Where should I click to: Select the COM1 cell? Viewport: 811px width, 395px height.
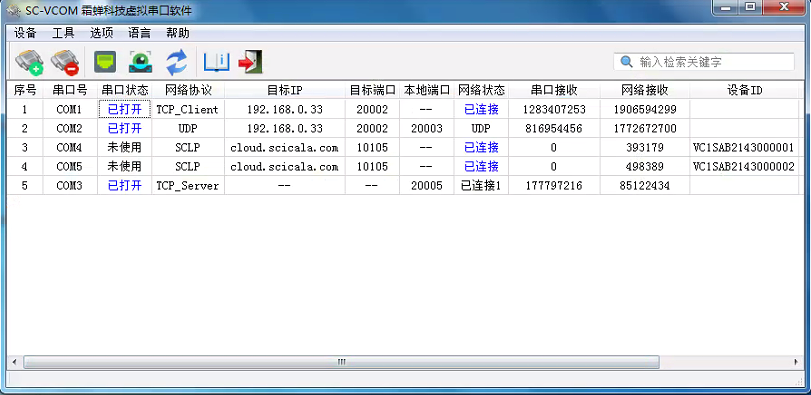70,110
